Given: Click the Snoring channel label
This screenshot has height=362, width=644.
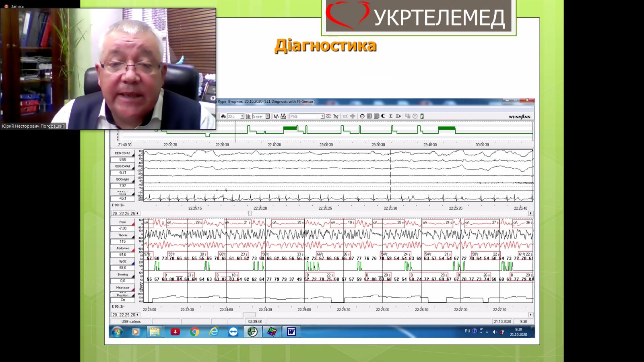Looking at the screenshot, I should point(123,275).
